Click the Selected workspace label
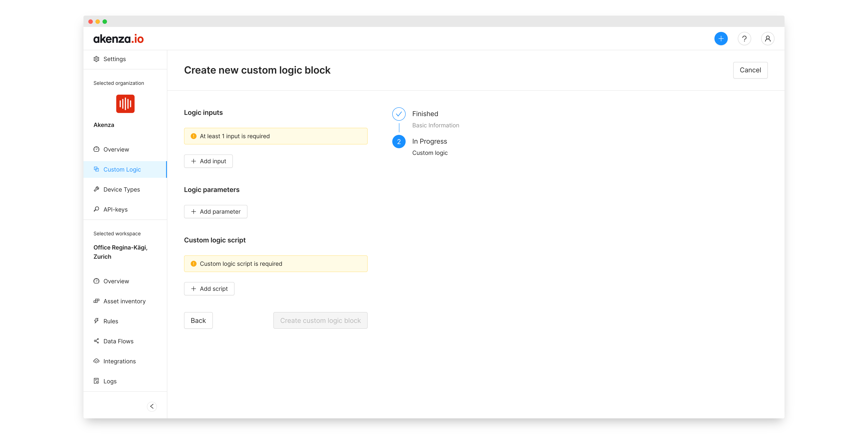This screenshot has width=868, height=434. click(117, 234)
